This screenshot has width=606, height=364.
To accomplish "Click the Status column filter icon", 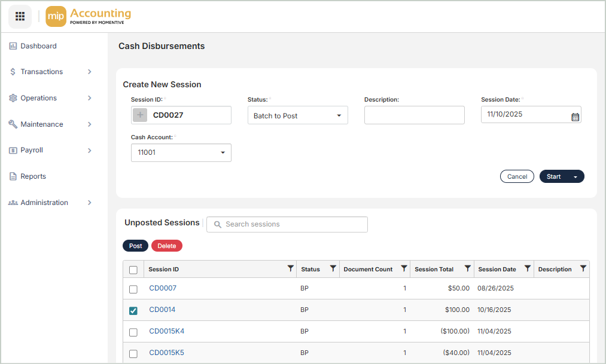I will coord(333,269).
